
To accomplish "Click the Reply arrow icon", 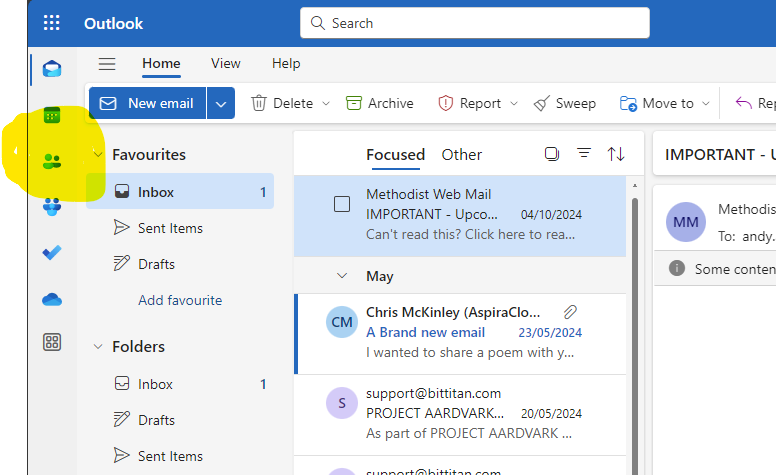I will click(x=743, y=103).
